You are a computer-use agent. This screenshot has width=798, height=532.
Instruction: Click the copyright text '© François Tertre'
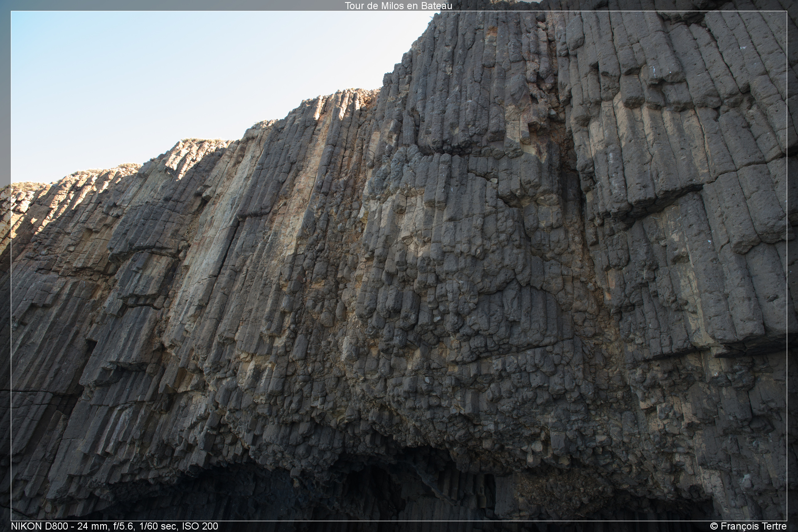[749, 526]
